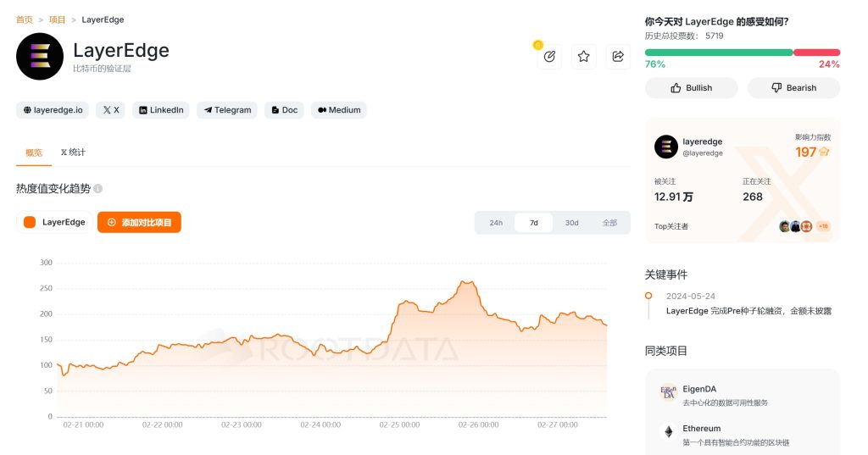The image size is (868, 455).
Task: Open the Pre种子轮融资 event text
Action: coord(749,311)
